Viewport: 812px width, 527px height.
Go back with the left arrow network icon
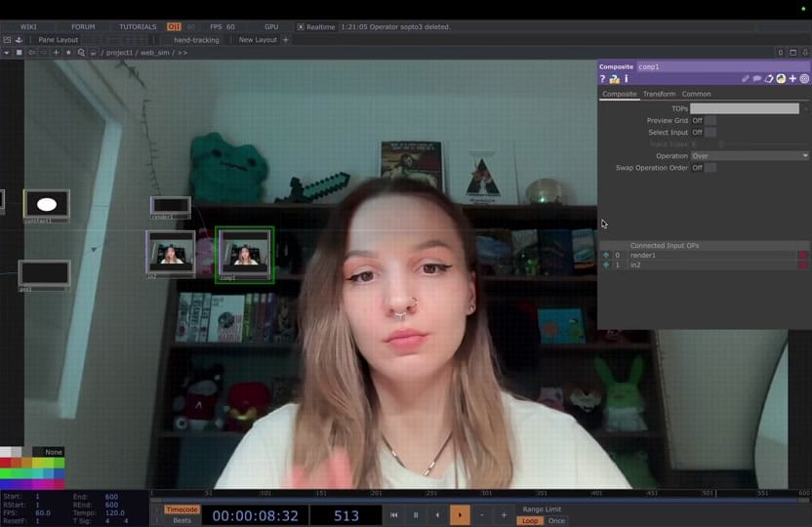[x=31, y=53]
